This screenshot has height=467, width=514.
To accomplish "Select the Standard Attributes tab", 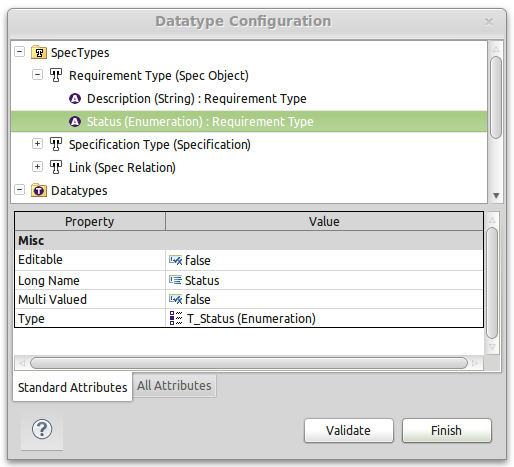I will pyautogui.click(x=72, y=387).
